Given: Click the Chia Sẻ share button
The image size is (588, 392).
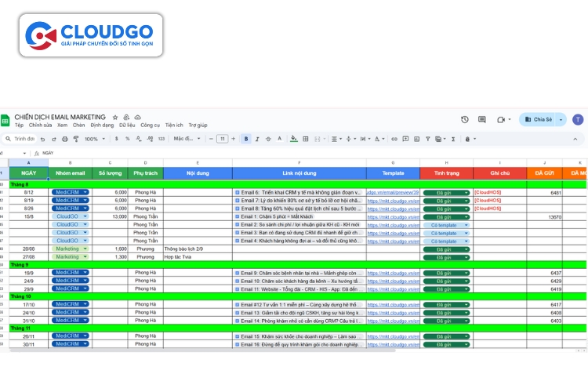Looking at the screenshot, I should 543,120.
